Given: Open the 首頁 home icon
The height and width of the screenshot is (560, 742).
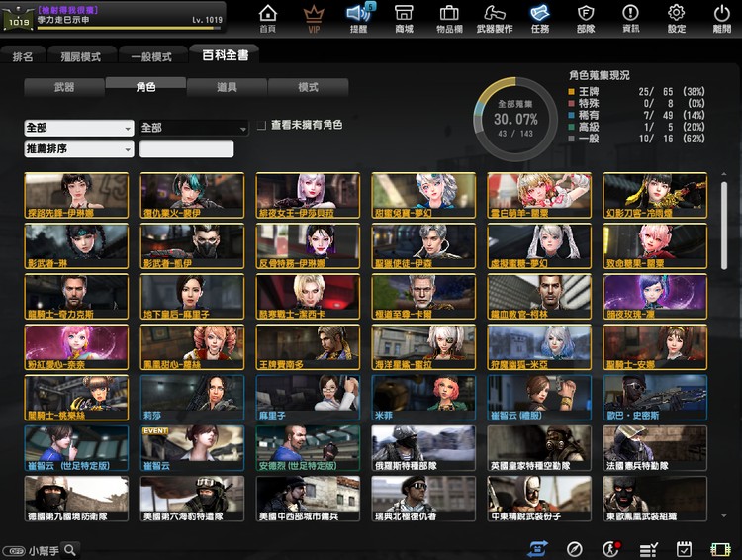Looking at the screenshot, I should pyautogui.click(x=267, y=18).
